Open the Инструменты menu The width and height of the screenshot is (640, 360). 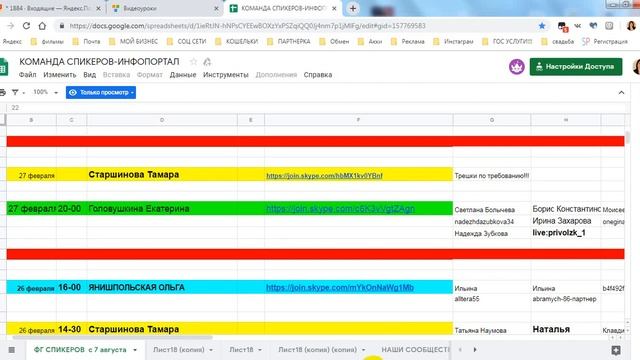pyautogui.click(x=226, y=75)
